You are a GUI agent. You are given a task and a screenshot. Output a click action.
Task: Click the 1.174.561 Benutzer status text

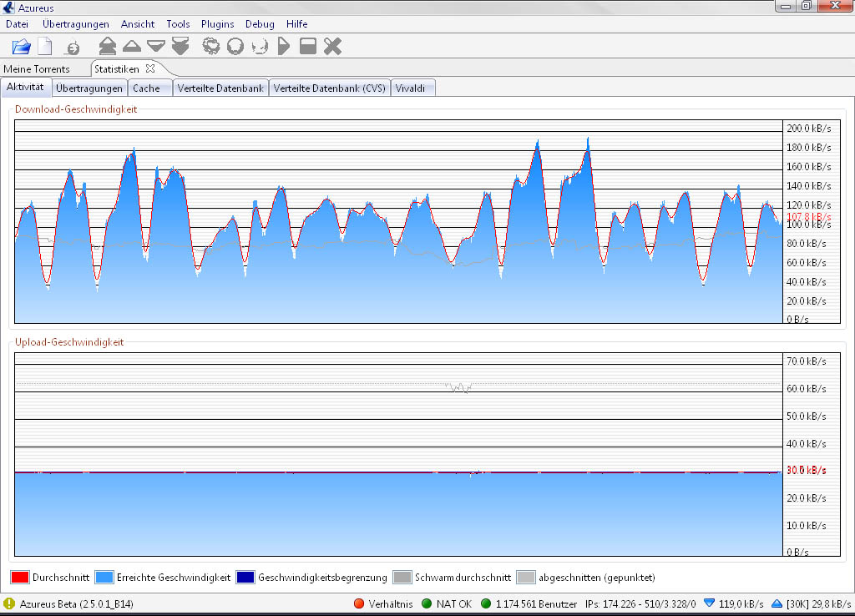click(x=536, y=603)
